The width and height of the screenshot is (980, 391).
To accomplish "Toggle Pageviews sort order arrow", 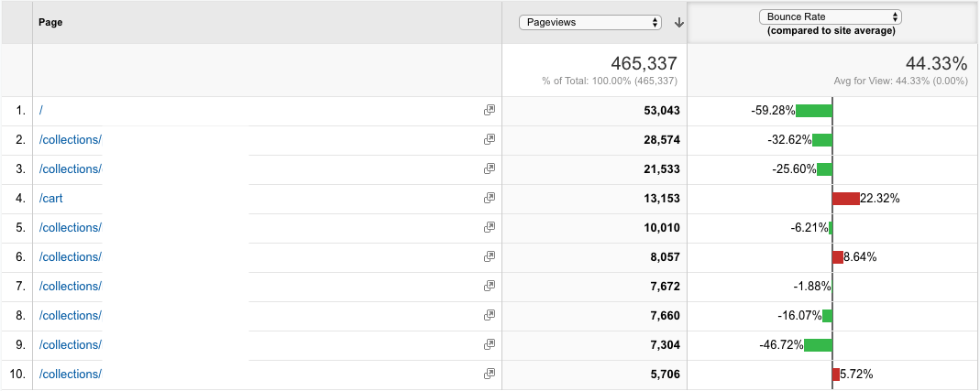I will coord(678,23).
